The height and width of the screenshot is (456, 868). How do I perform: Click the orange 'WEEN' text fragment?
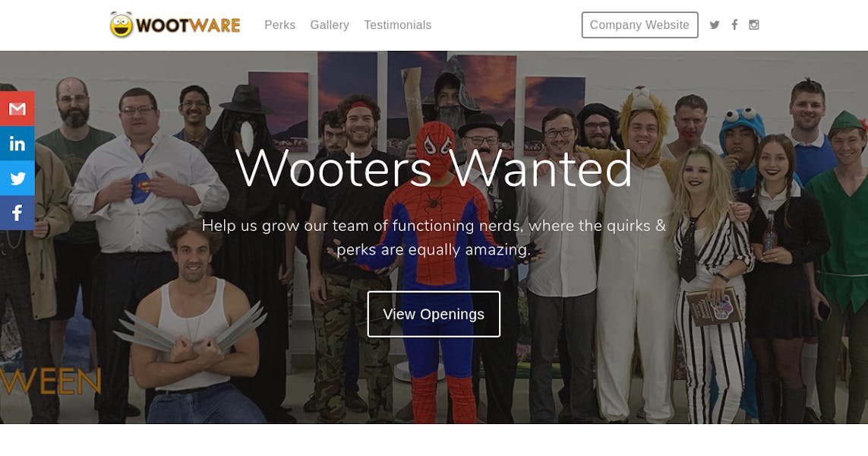pos(51,382)
